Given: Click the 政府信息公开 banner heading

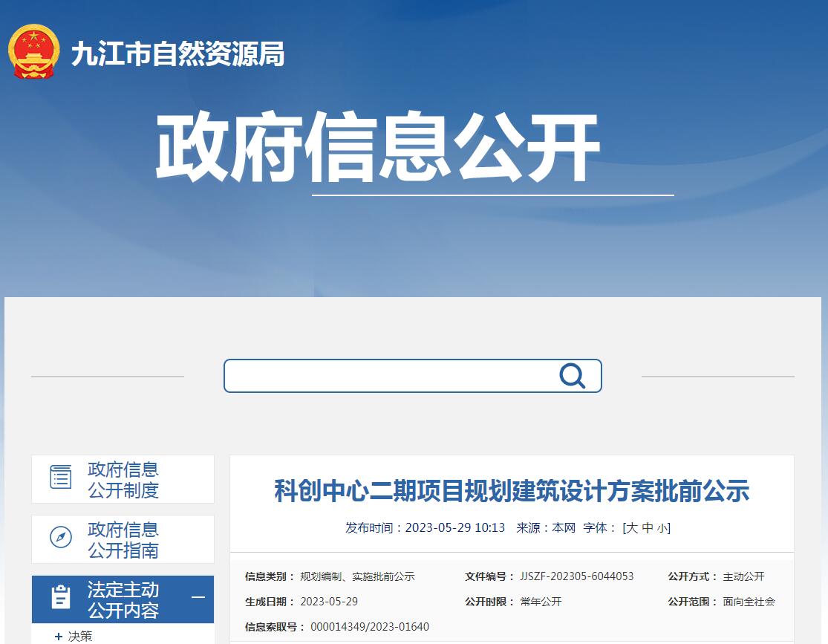Looking at the screenshot, I should [377, 147].
